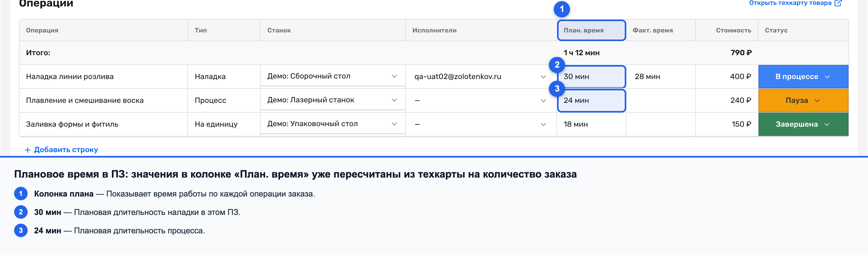Click legend bullet 1 next to Колонка плана
This screenshot has height=255, width=868.
tap(21, 194)
